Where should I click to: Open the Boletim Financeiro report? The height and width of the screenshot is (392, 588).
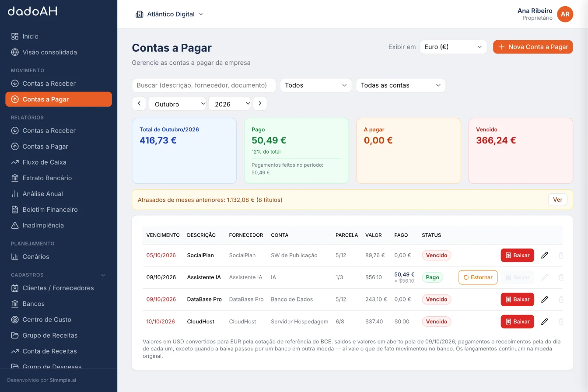(59, 210)
